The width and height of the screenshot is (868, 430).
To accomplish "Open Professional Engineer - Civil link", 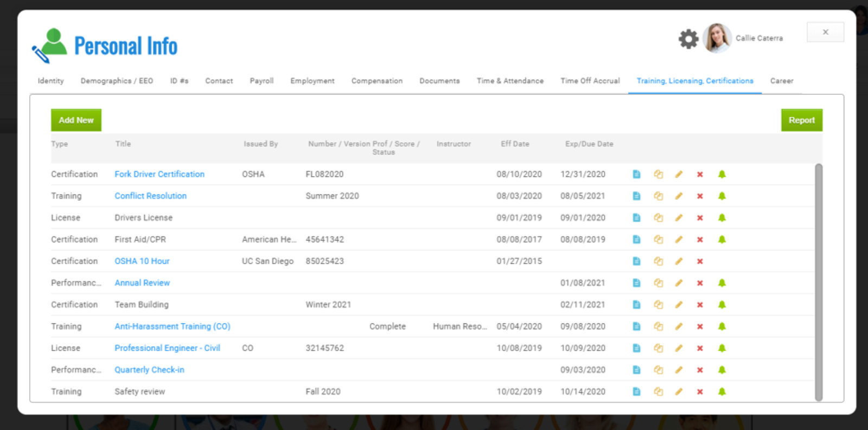I will tap(167, 348).
